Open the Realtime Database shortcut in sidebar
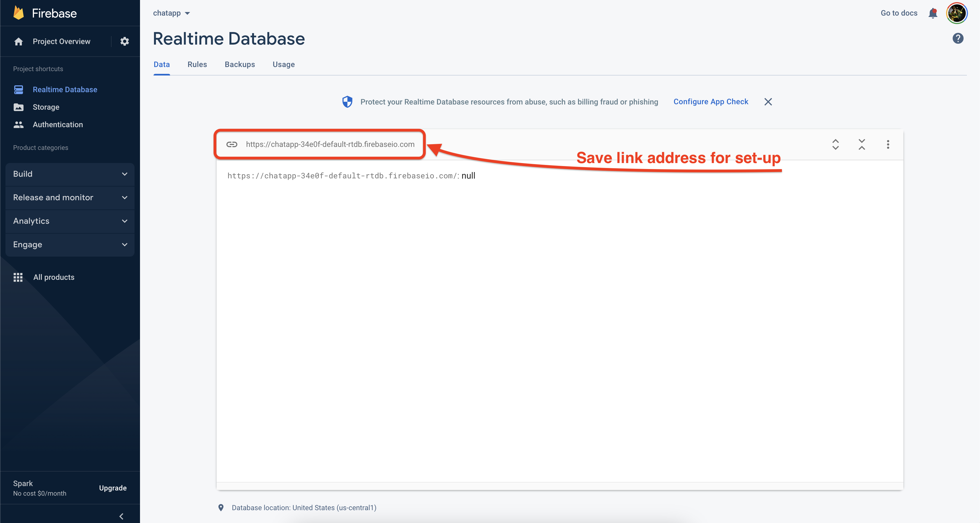 coord(65,89)
